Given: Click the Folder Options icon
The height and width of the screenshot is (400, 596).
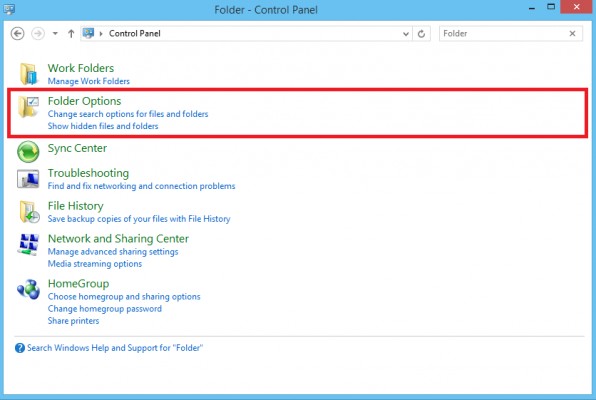Looking at the screenshot, I should coord(29,106).
